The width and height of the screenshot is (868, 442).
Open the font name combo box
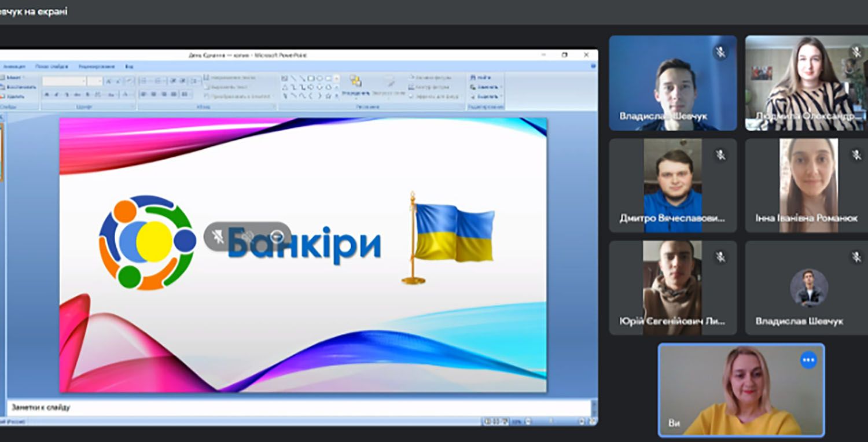click(64, 81)
